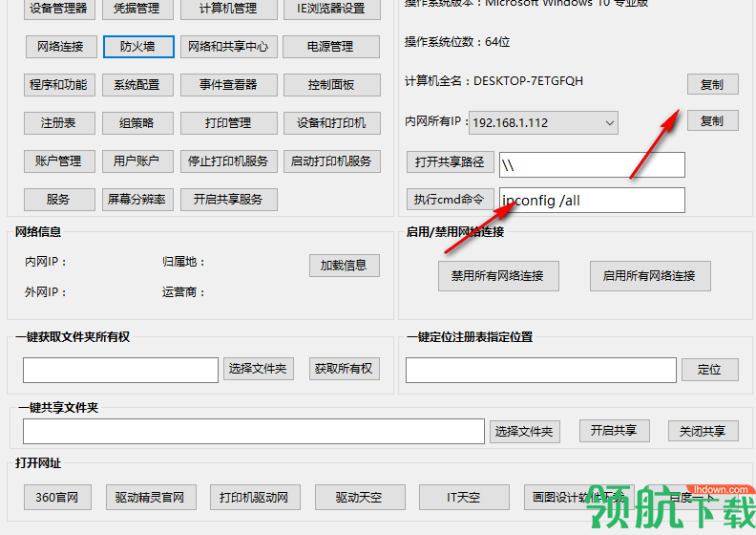
Task: Open 打印机驱动网 website
Action: point(255,498)
